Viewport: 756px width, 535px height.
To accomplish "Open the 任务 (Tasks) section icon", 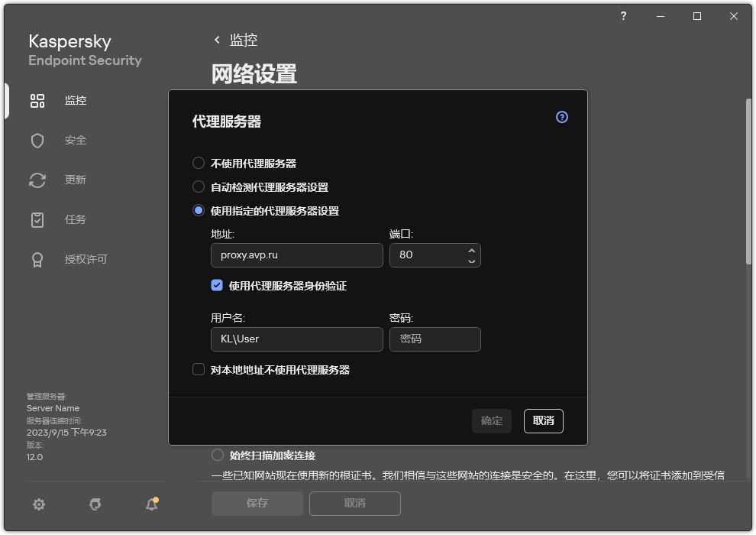I will (37, 219).
